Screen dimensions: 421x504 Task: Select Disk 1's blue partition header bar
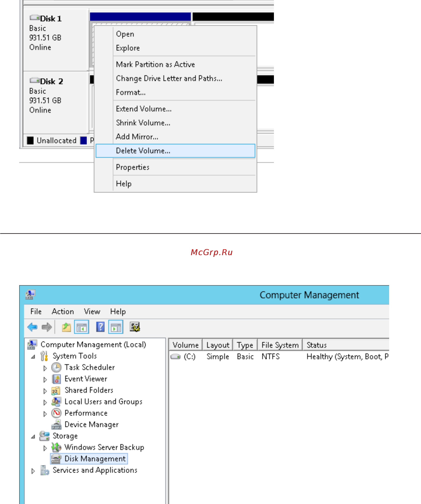click(x=140, y=16)
